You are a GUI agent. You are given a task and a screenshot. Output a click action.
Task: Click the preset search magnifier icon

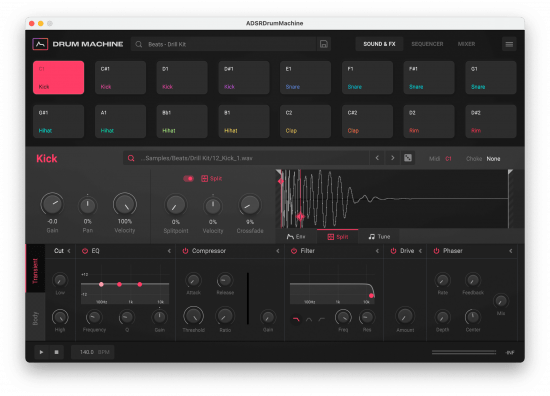[139, 44]
